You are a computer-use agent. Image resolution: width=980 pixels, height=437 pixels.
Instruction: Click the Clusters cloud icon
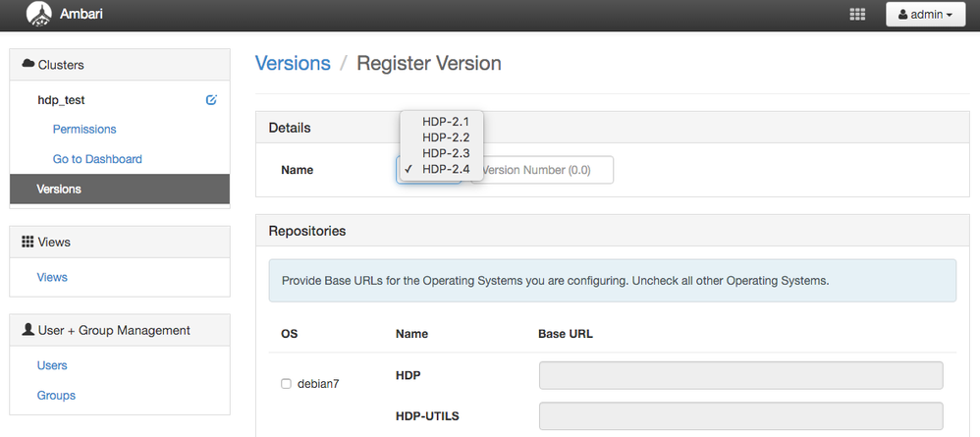pos(27,65)
